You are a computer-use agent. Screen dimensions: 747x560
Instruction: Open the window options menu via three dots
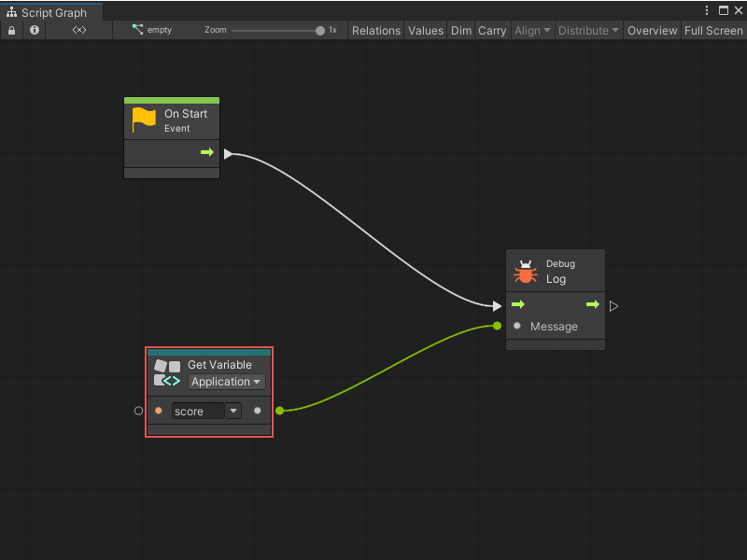[707, 8]
